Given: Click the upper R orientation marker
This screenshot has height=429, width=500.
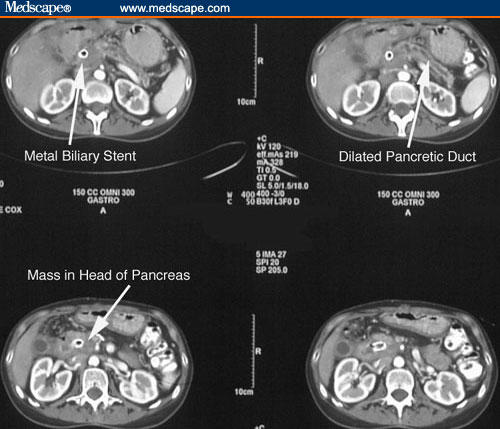Looking at the screenshot, I should [260, 61].
